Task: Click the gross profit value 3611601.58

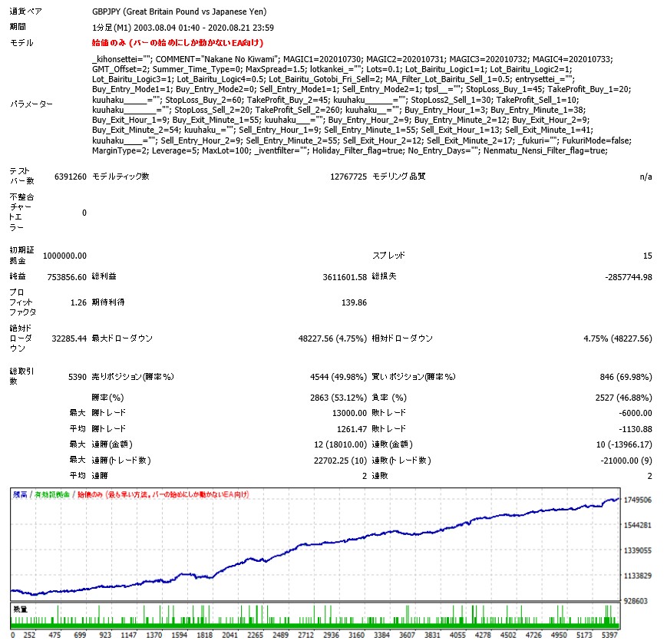Action: tap(345, 277)
